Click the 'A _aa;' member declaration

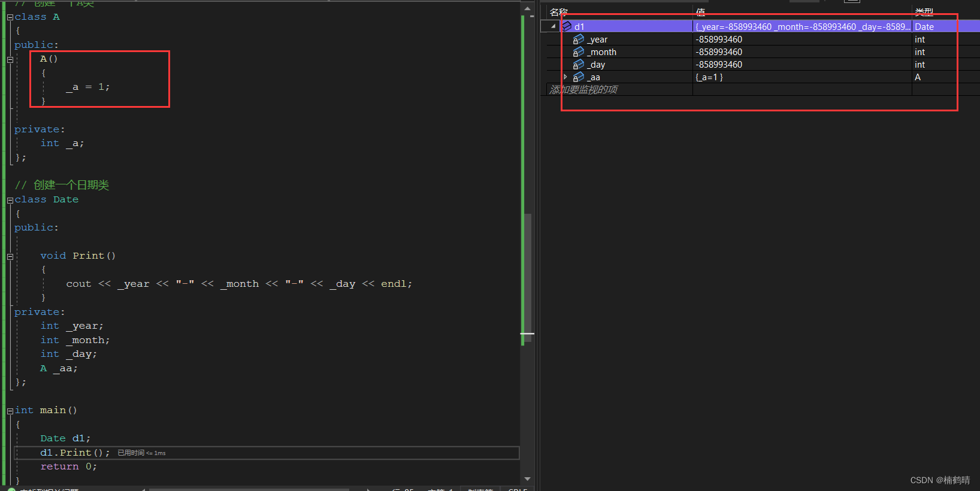tap(59, 368)
